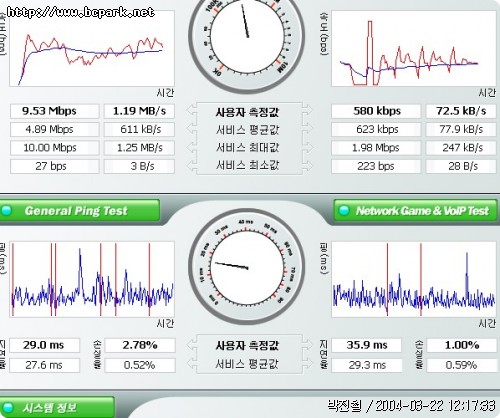Select the 72.5 kB/s upload value
The image size is (500, 418).
pyautogui.click(x=461, y=111)
